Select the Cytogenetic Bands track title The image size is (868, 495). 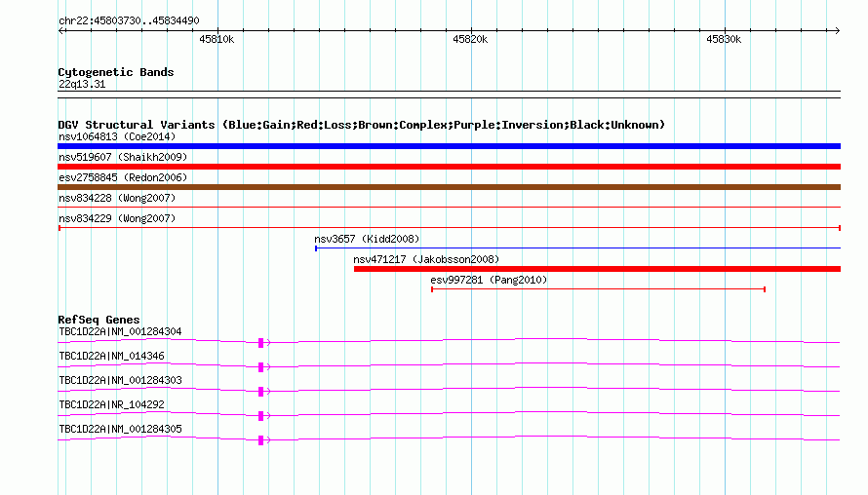click(116, 72)
